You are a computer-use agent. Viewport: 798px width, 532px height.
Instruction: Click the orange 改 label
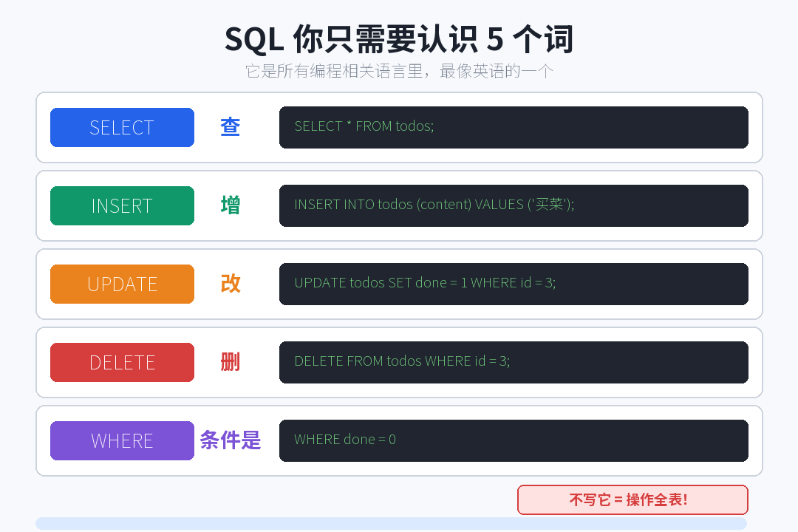pos(230,284)
